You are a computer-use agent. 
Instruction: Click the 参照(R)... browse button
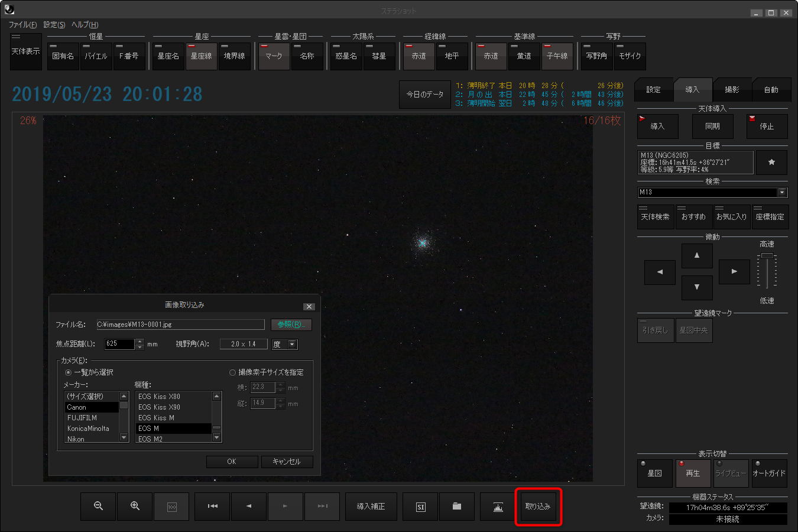291,325
